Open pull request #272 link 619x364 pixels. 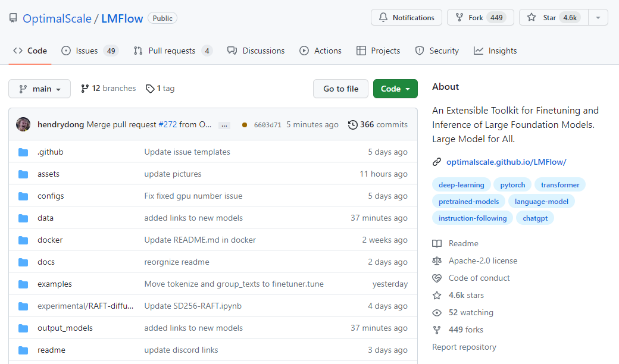tap(168, 125)
